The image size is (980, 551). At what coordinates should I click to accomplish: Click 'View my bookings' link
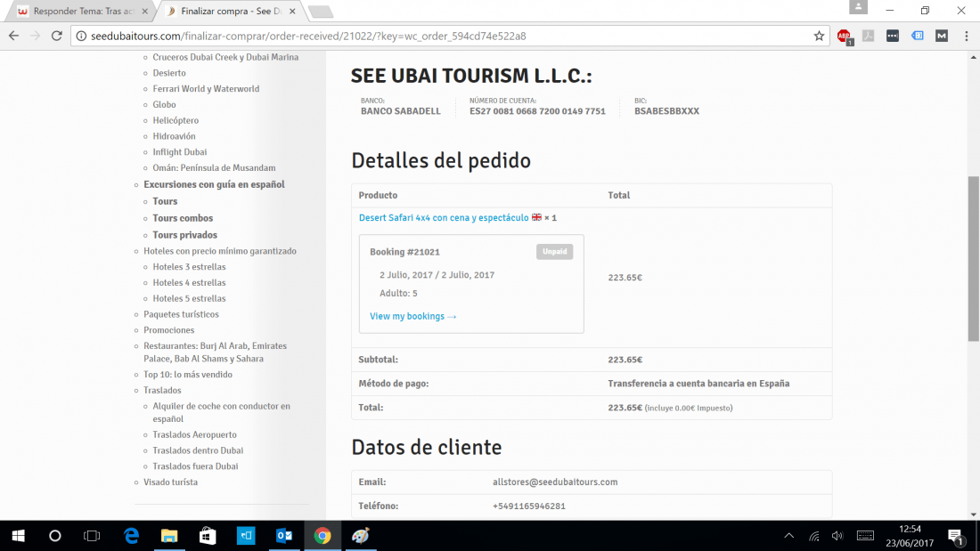413,316
